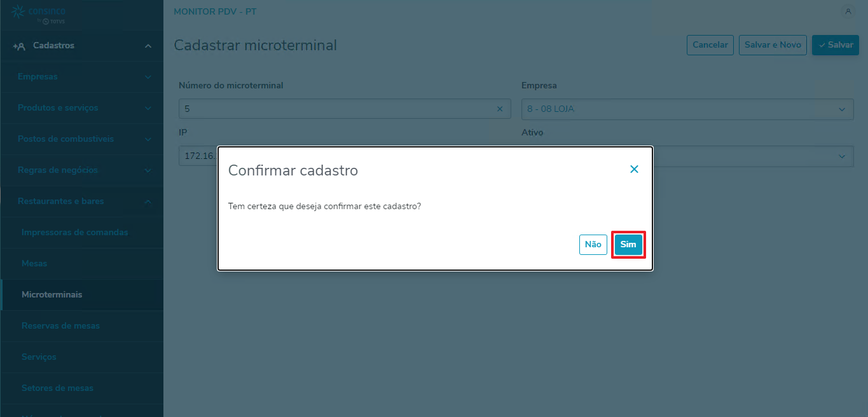This screenshot has width=868, height=417.
Task: Open Setores de mesas menu item
Action: click(x=81, y=388)
